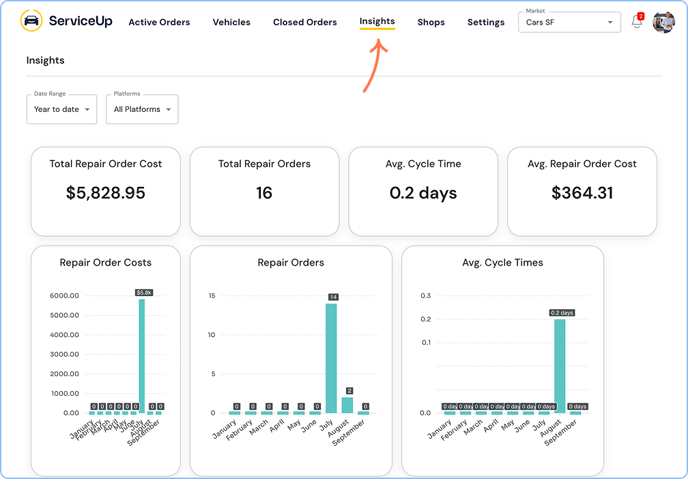Go to the Active Orders tab

point(159,22)
